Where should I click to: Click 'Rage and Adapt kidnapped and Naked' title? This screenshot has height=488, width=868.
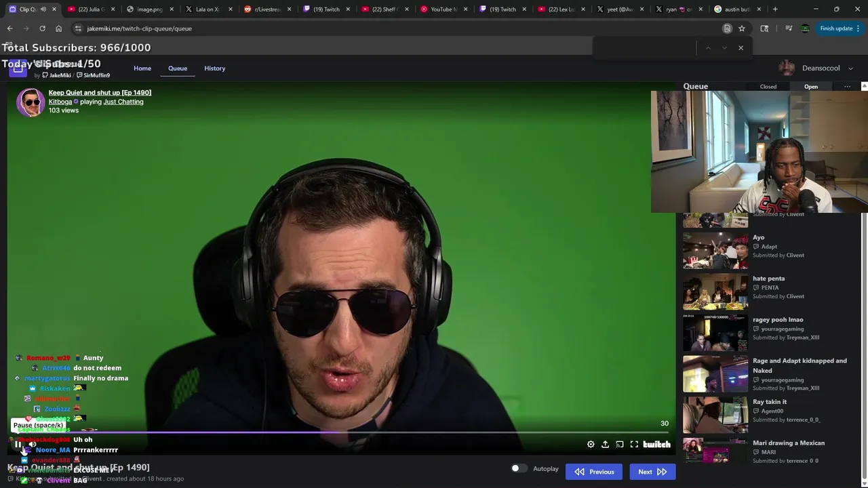[x=800, y=365]
